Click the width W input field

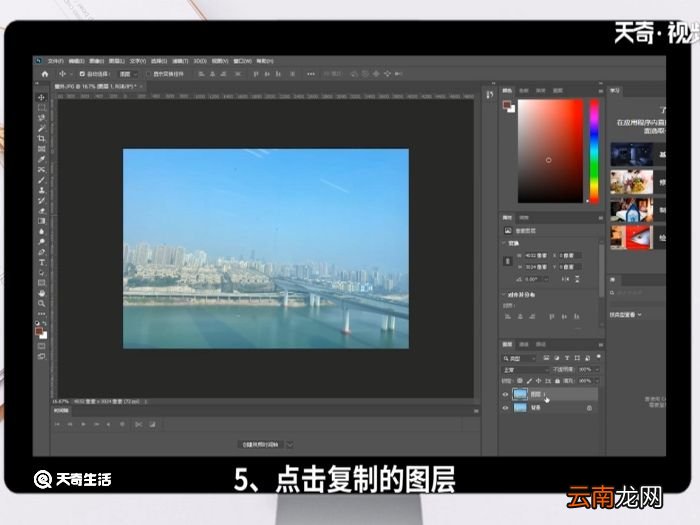pyautogui.click(x=536, y=255)
